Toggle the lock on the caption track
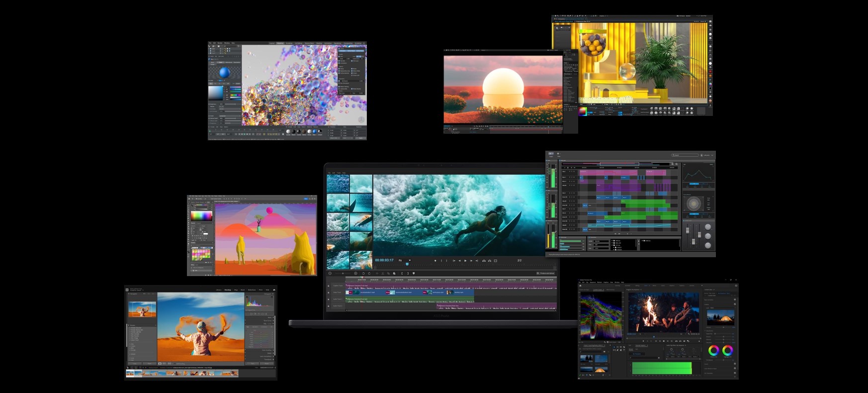 [x=328, y=286]
